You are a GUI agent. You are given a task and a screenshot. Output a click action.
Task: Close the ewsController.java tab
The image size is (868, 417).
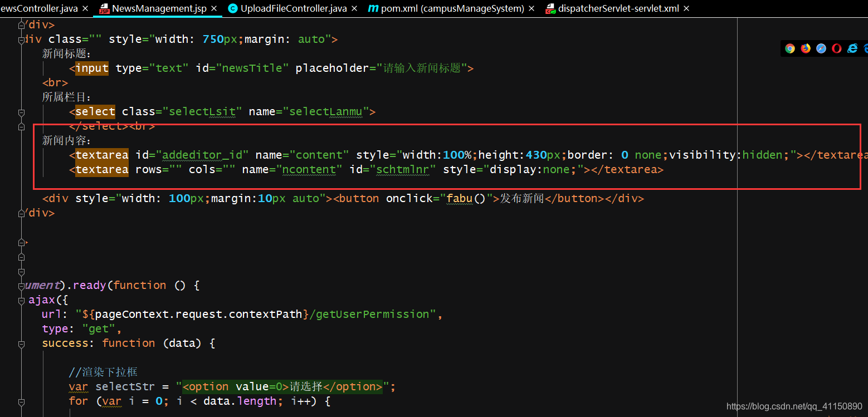85,8
